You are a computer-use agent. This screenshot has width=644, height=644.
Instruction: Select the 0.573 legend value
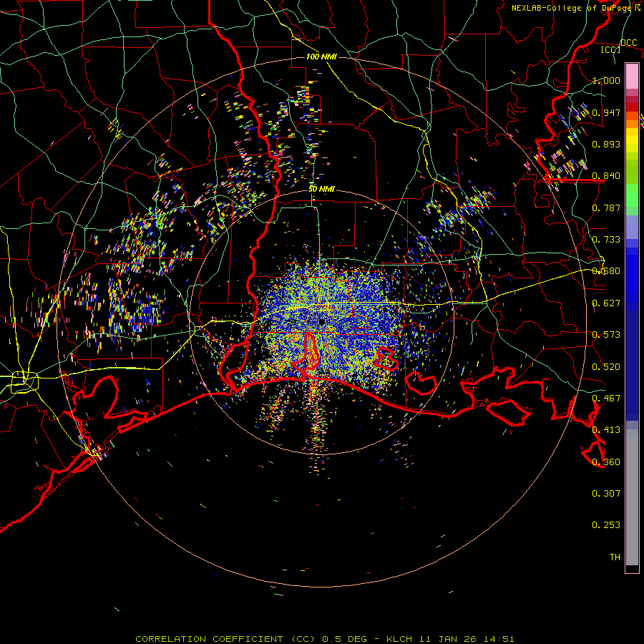pyautogui.click(x=606, y=335)
